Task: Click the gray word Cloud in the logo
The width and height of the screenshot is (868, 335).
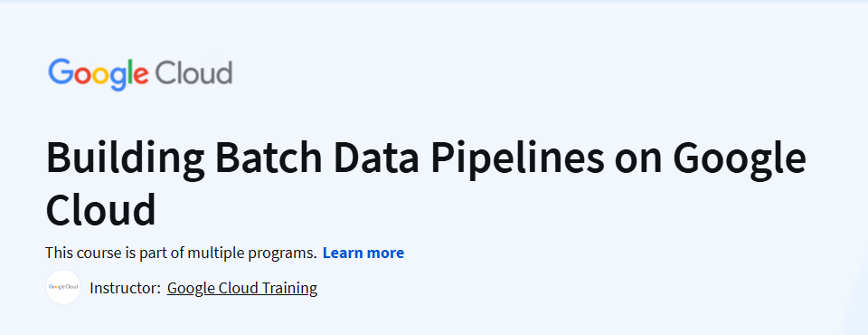Action: pyautogui.click(x=193, y=72)
